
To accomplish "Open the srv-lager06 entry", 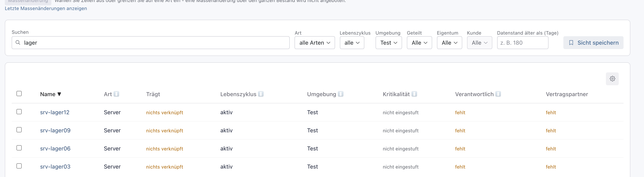I will click(55, 148).
